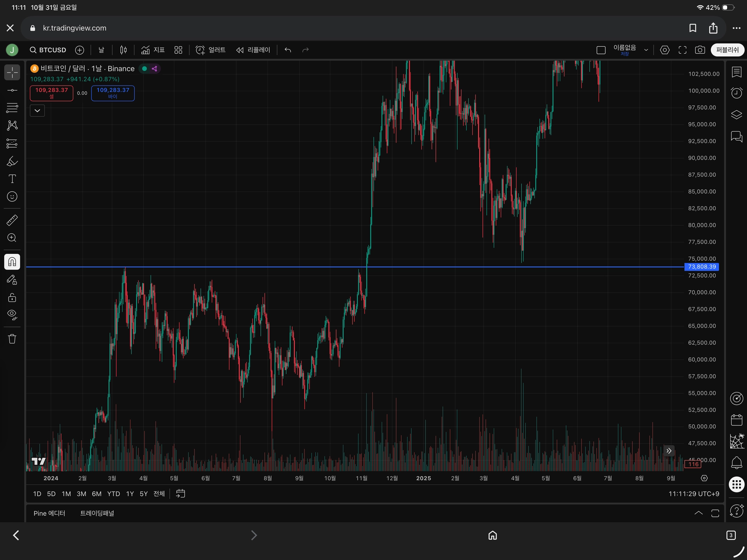Viewport: 747px width, 560px height.
Task: Toggle magnet mode on drawing toolbar
Action: click(12, 262)
